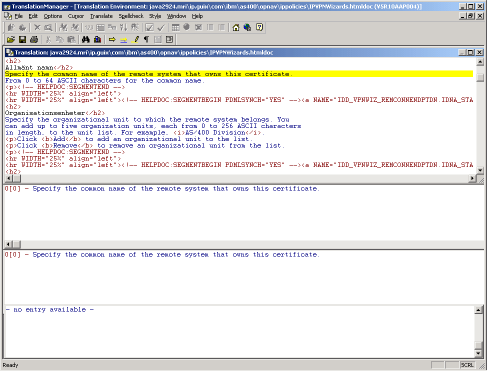Open the File menu

[19, 16]
